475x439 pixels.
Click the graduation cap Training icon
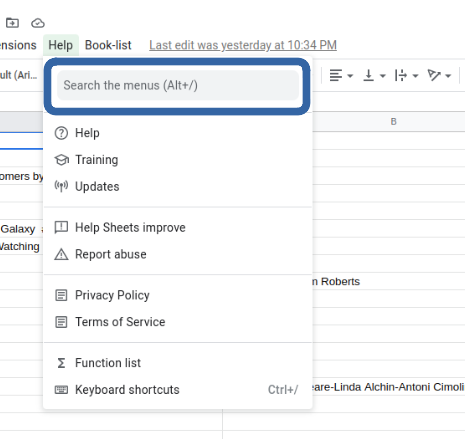click(61, 160)
